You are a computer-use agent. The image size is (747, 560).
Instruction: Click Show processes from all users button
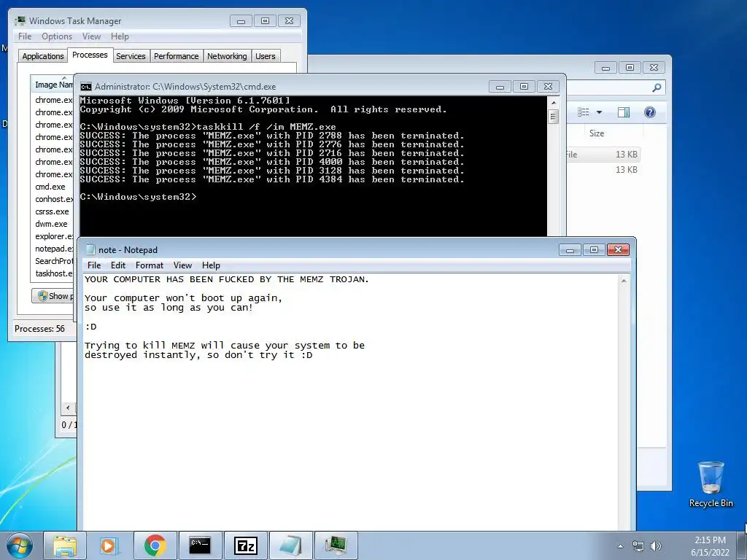(x=53, y=296)
